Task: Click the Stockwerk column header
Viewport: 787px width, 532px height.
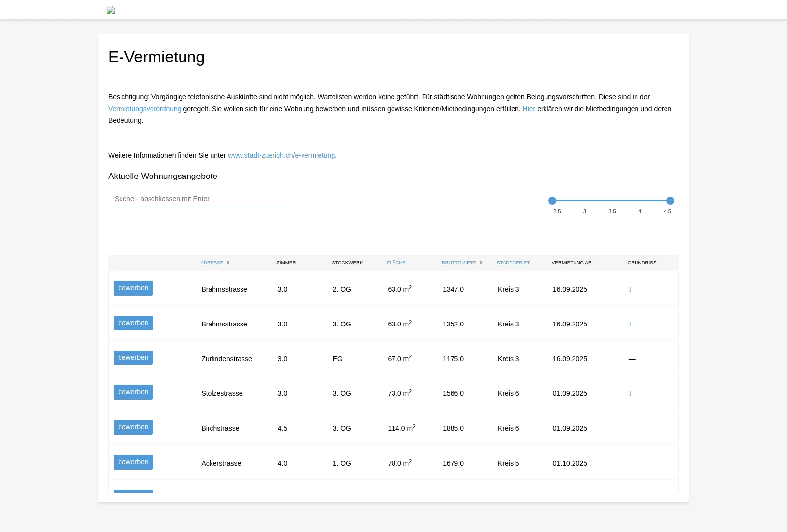Action: pos(347,263)
